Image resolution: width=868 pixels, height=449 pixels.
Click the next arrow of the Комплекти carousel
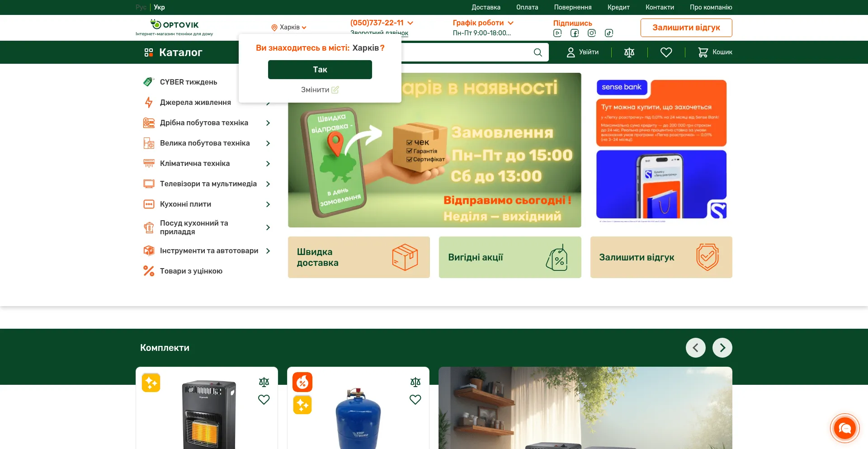(x=722, y=348)
